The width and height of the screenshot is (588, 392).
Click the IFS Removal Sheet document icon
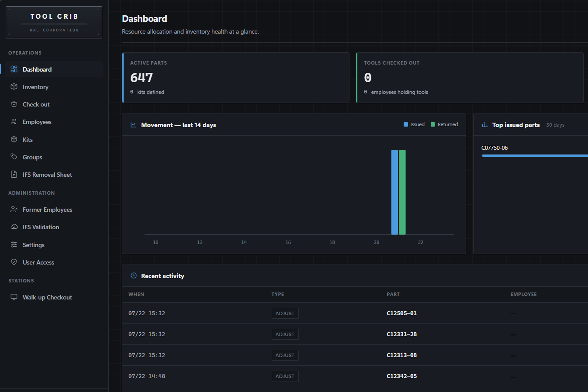[x=14, y=175]
